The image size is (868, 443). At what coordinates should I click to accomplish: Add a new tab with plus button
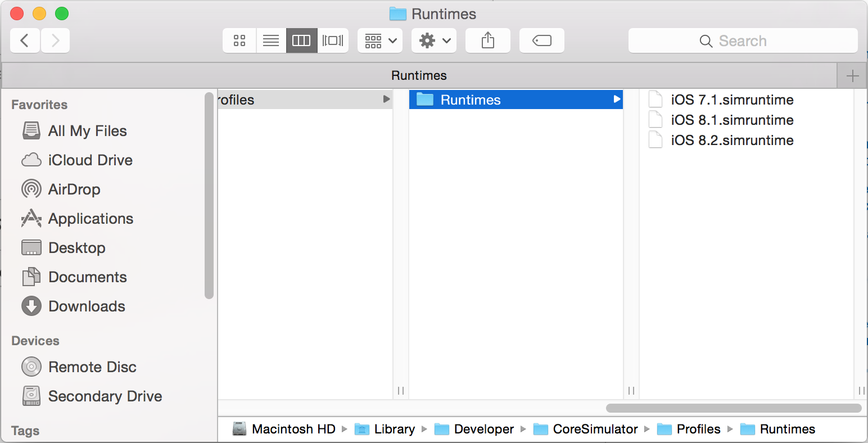[x=852, y=75]
